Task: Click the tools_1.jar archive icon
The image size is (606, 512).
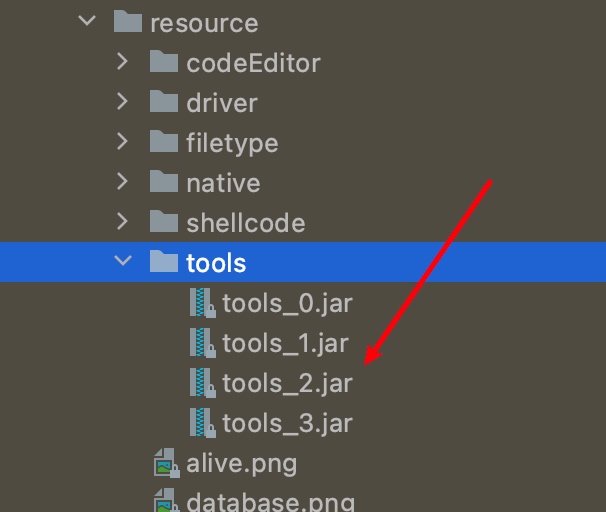Action: pyautogui.click(x=203, y=343)
